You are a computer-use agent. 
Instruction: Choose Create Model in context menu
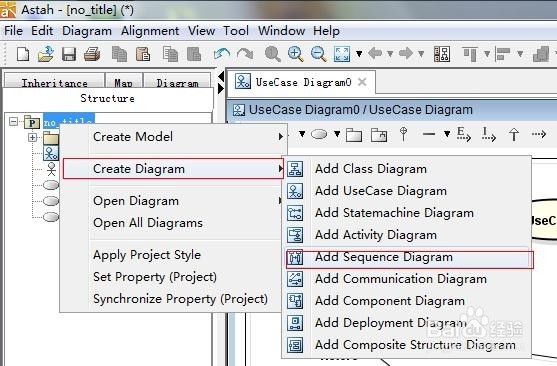pyautogui.click(x=173, y=137)
